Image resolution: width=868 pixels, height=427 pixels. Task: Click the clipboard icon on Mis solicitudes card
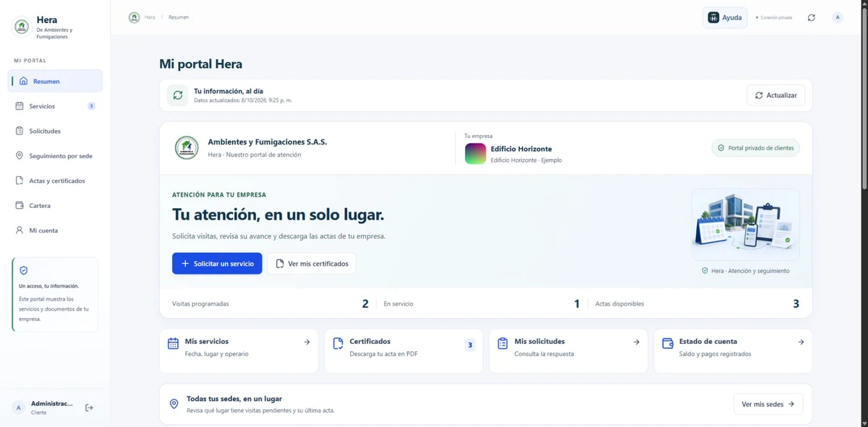click(x=503, y=343)
